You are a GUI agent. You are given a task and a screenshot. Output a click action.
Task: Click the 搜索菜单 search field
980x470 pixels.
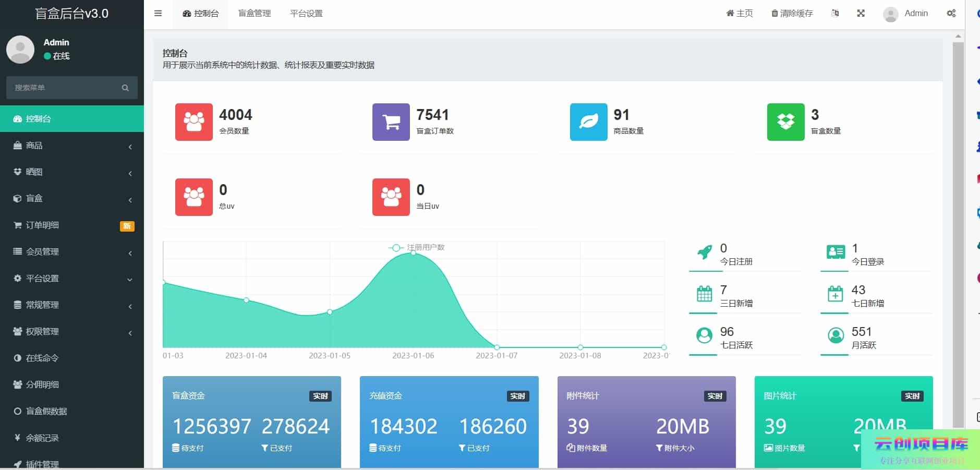[65, 88]
